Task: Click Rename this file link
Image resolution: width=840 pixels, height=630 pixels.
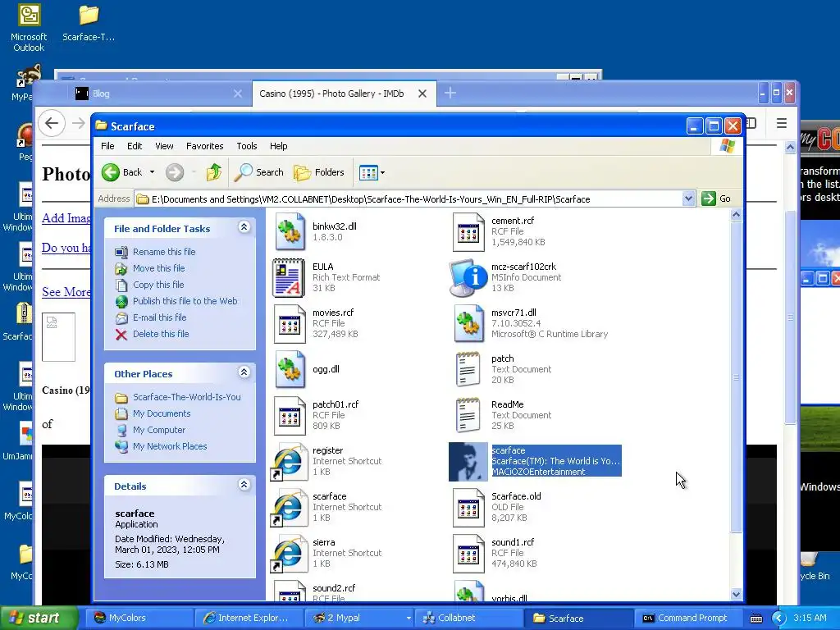Action: click(x=164, y=252)
